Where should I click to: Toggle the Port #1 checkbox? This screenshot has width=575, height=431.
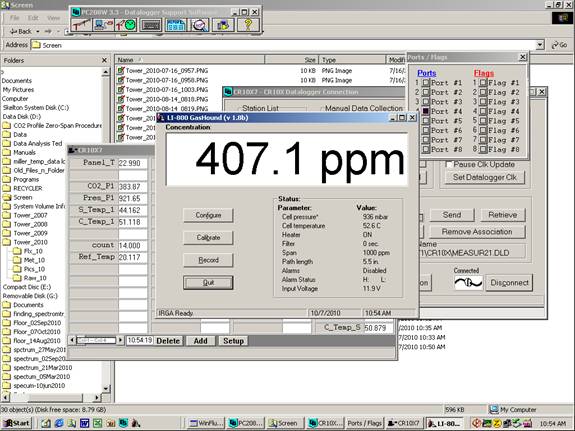[425, 83]
